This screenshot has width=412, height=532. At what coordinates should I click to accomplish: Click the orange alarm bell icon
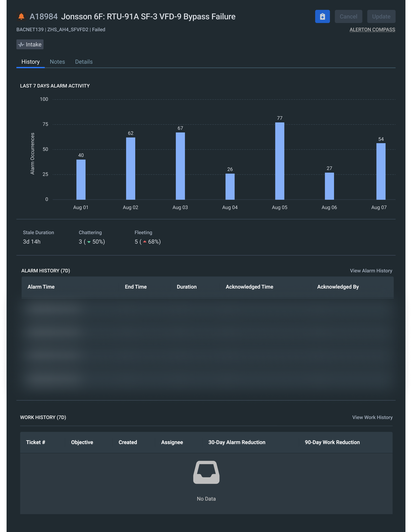[x=21, y=16]
